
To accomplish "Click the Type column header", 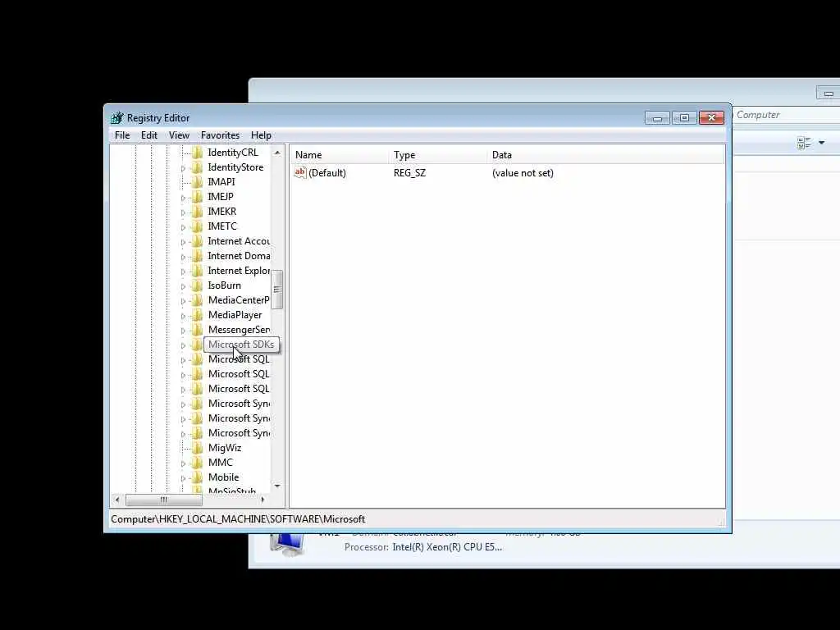I will (x=438, y=155).
